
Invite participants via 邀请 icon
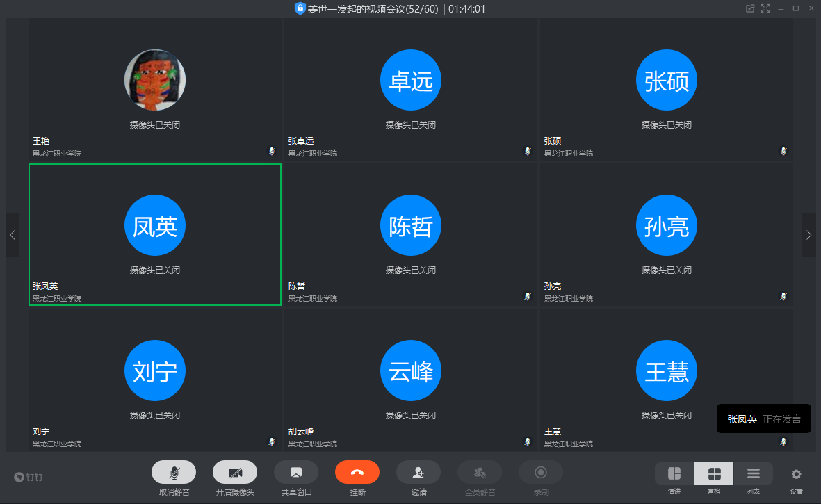[418, 473]
